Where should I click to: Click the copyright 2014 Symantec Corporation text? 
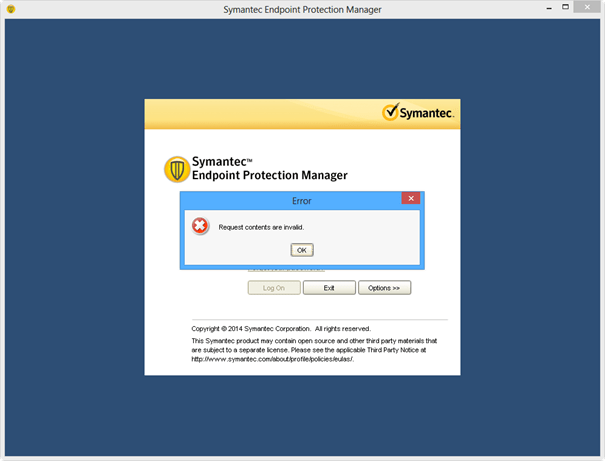pos(280,328)
